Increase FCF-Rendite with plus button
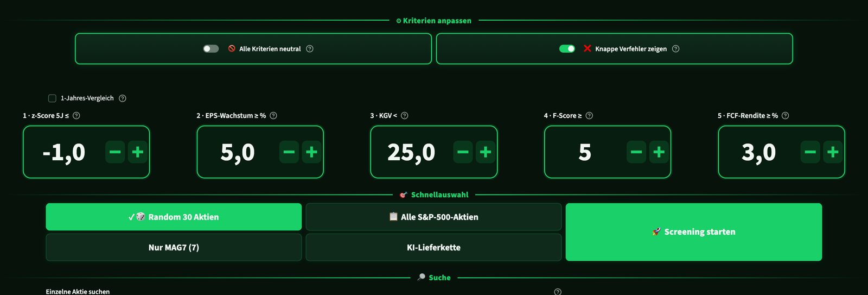The image size is (868, 295). coord(833,152)
